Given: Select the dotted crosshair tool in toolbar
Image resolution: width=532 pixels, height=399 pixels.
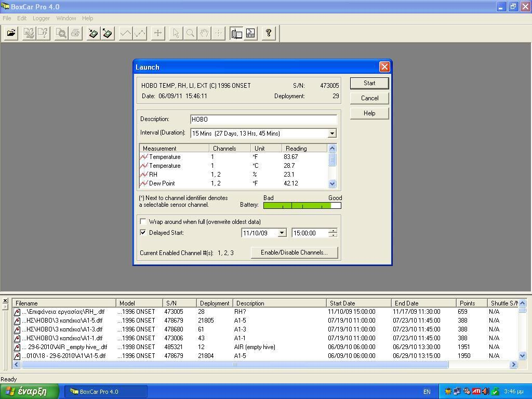Looking at the screenshot, I should point(218,33).
